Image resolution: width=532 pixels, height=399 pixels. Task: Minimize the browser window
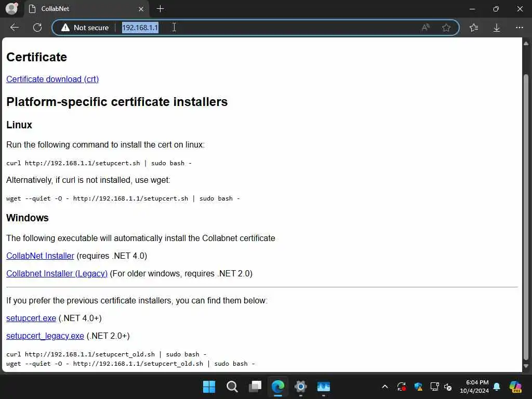pos(472,9)
